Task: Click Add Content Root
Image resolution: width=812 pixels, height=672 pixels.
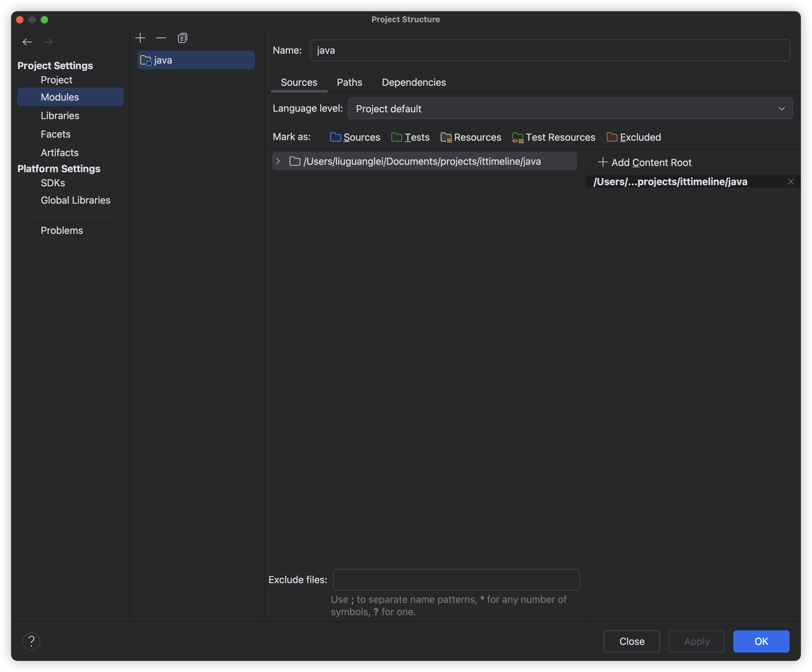Action: [644, 162]
